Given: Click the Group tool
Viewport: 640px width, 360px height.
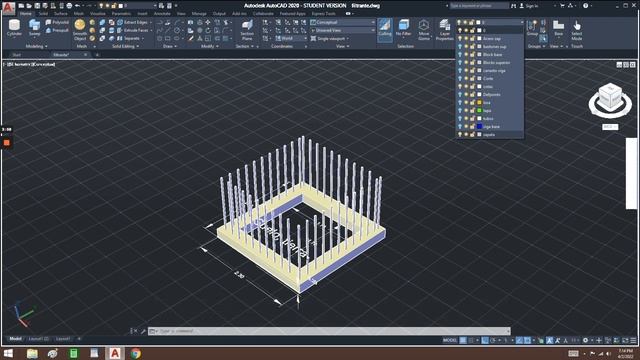Looking at the screenshot, I should [532, 28].
